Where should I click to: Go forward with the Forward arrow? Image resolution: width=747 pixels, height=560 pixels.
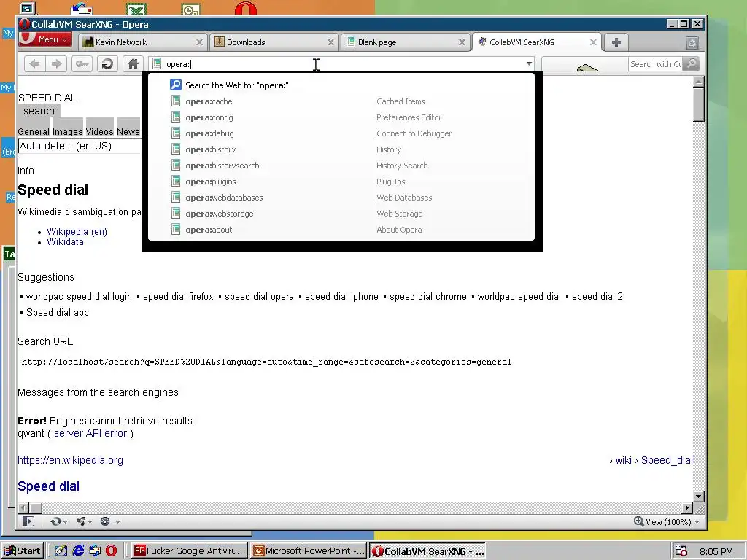[56, 64]
